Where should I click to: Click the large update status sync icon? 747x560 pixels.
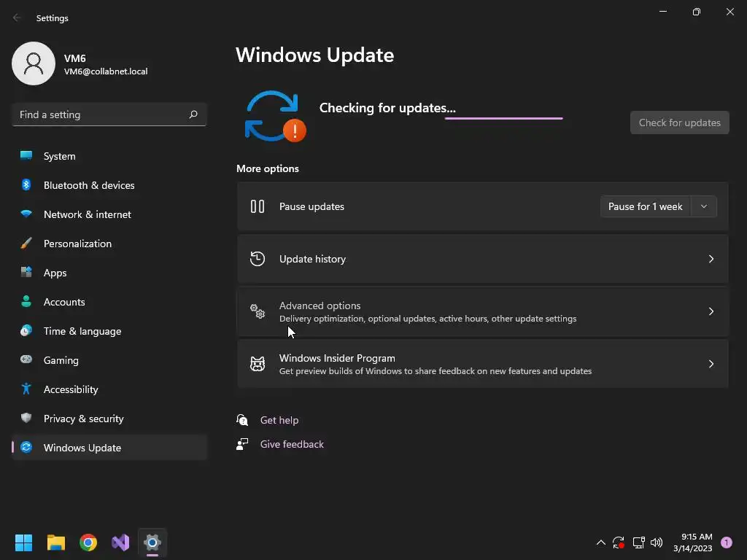275,116
